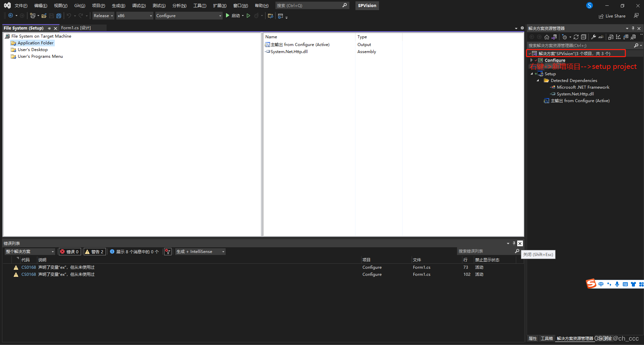Click the search magnifier in Solution Explorer

click(x=636, y=45)
